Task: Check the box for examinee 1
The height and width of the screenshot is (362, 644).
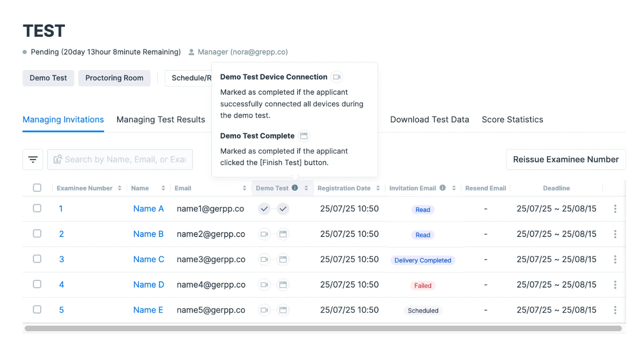Action: [x=37, y=208]
